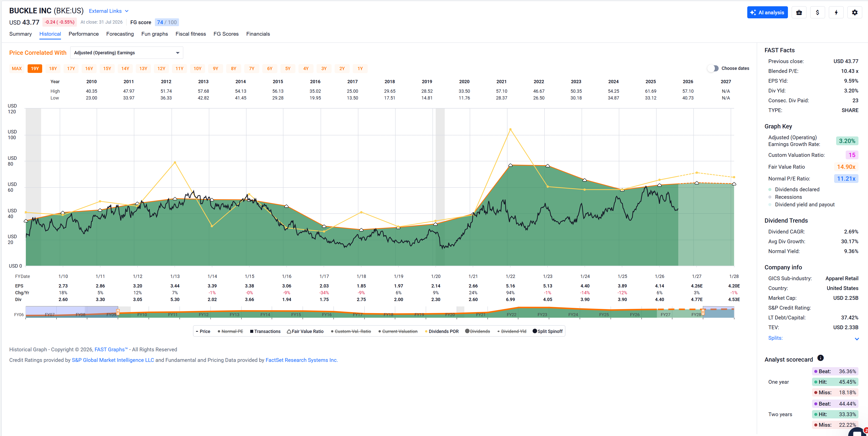Select the 1Y time range

pyautogui.click(x=360, y=69)
